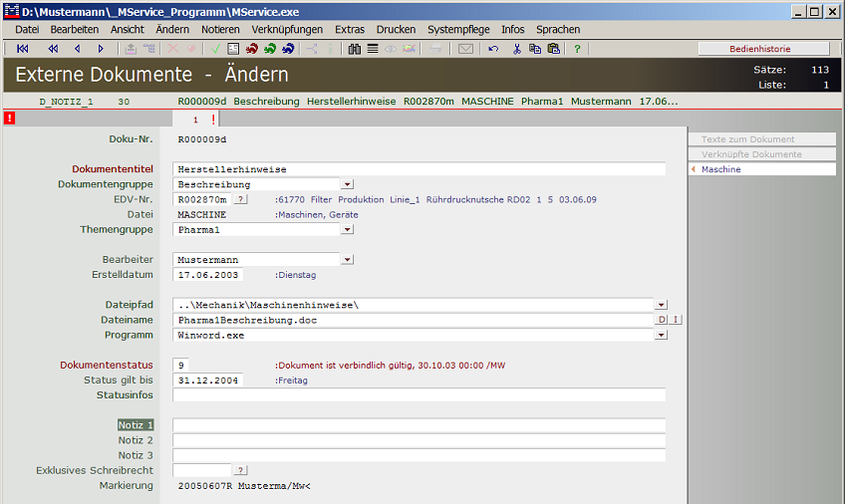Open the Dokumentengruppe dropdown arrow

coord(347,184)
